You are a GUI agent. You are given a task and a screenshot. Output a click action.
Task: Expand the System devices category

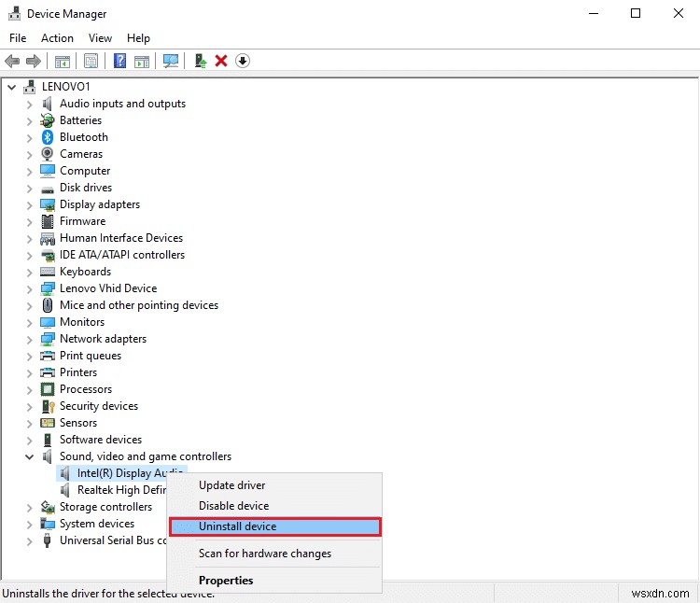pos(30,525)
